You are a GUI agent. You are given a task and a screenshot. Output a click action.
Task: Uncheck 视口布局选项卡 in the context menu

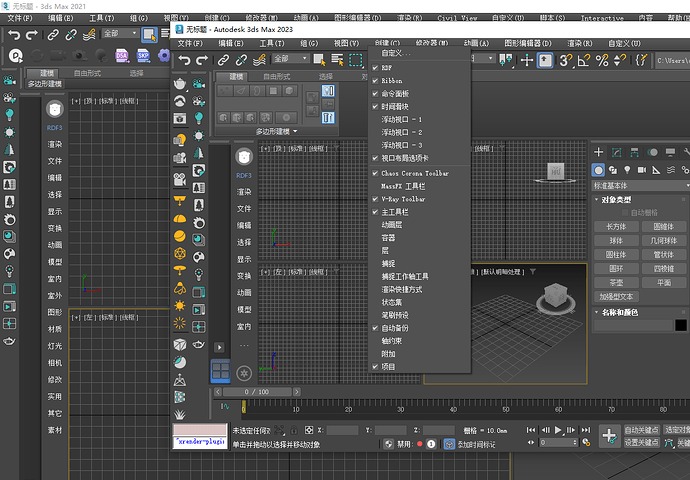pyautogui.click(x=375, y=158)
